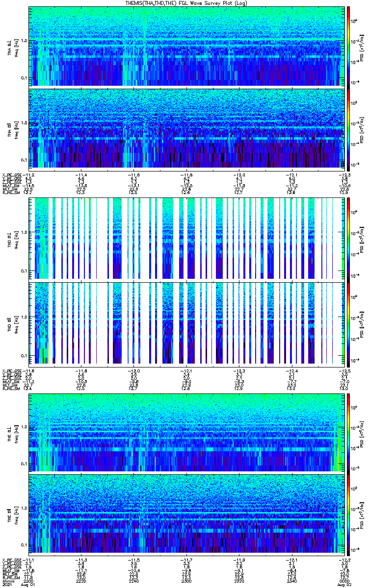The image size is (368, 588).
Task: Click the 0000 time tick label
Action: [x=345, y=582]
